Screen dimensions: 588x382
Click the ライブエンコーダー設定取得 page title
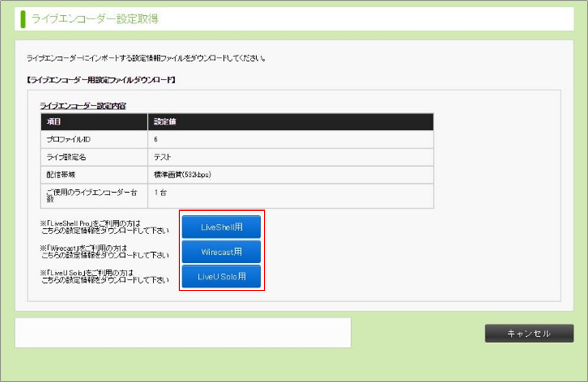coord(95,19)
